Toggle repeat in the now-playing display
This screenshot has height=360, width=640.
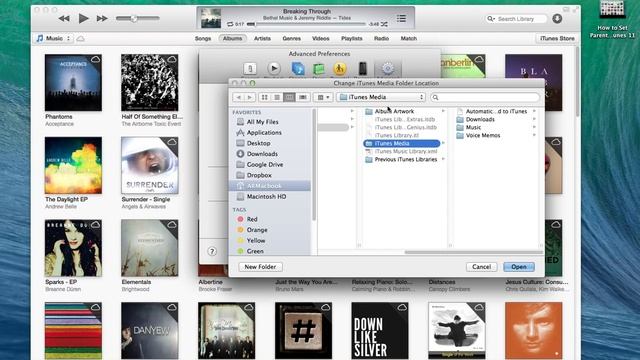pos(230,24)
